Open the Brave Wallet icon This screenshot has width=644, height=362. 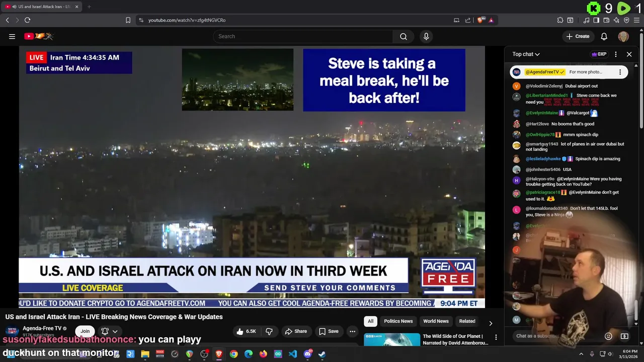606,20
